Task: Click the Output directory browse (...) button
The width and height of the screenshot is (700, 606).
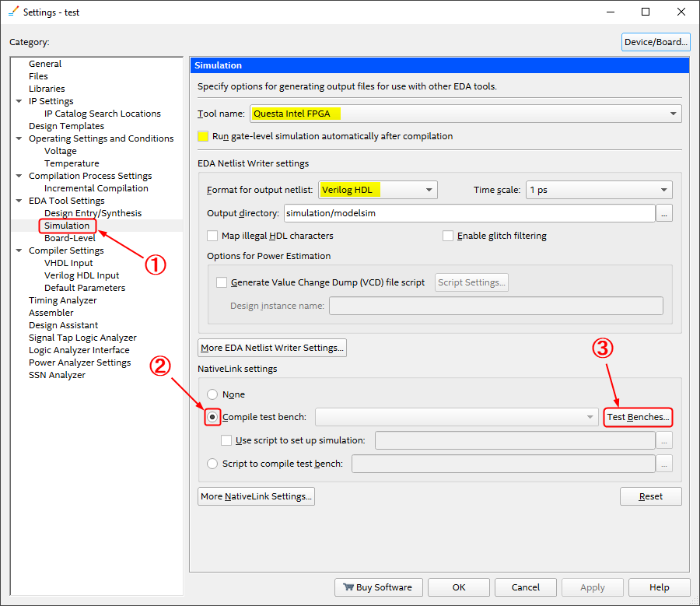Action: (x=663, y=213)
